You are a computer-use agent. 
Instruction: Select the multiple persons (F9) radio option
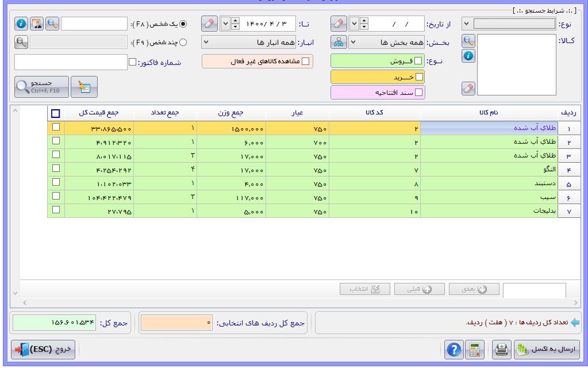183,43
